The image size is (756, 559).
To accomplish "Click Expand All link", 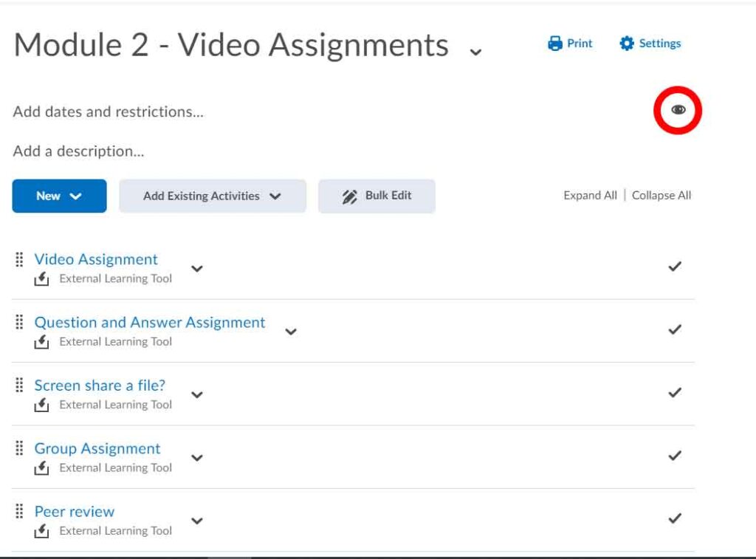I will click(x=590, y=196).
